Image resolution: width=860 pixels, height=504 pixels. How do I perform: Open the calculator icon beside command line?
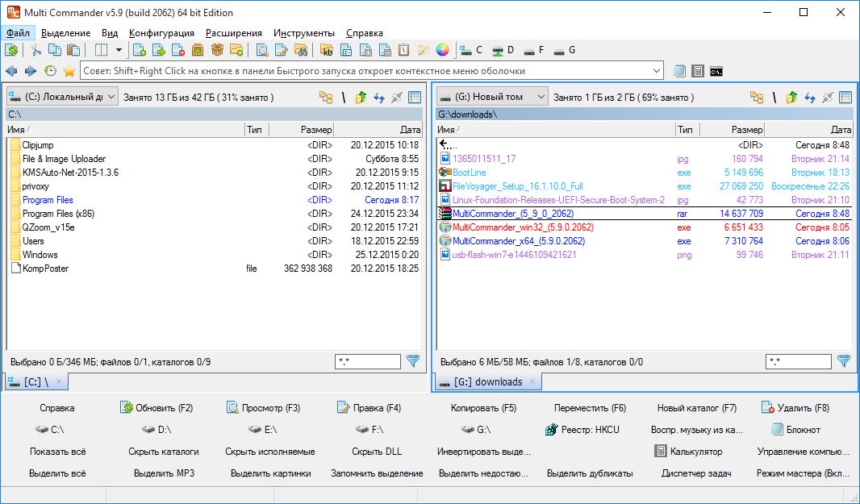698,71
